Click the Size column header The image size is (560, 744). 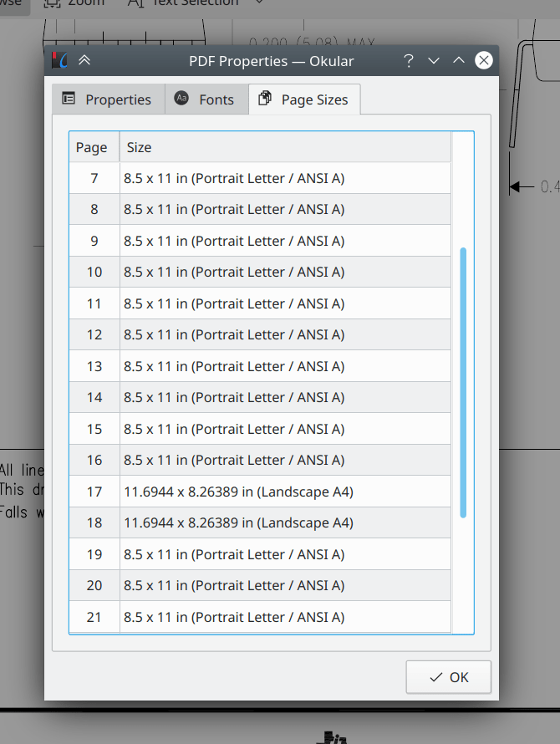(x=284, y=147)
